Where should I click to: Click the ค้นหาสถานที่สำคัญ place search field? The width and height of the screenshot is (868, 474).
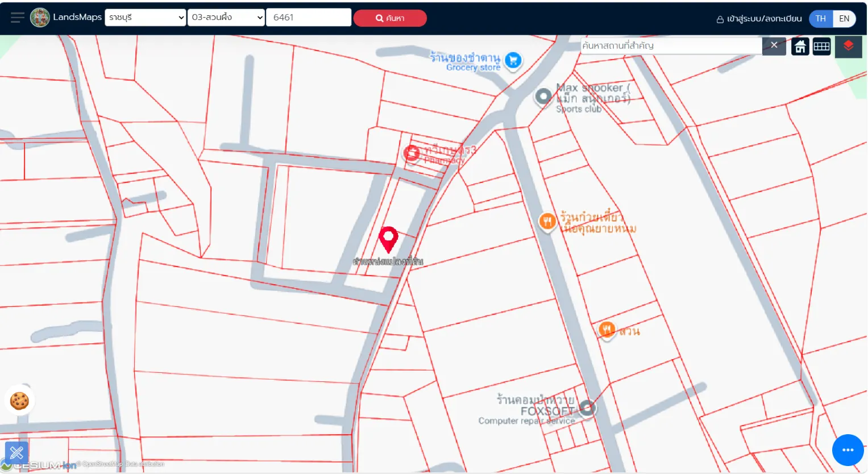(x=671, y=46)
